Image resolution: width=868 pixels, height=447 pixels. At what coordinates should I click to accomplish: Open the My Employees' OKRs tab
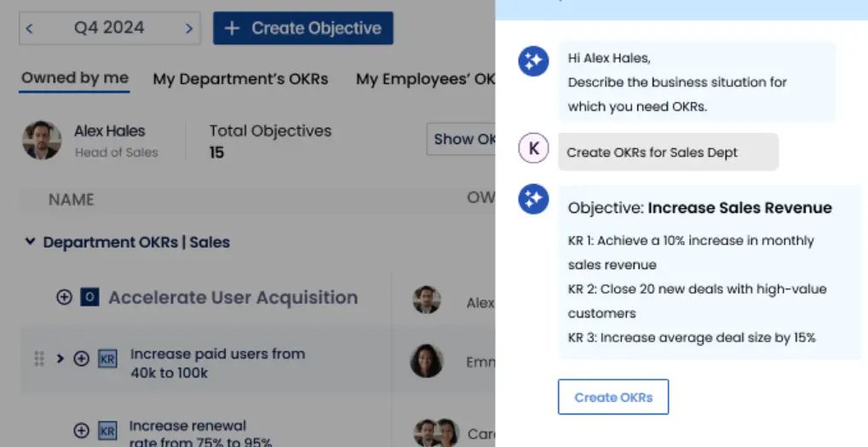click(425, 79)
